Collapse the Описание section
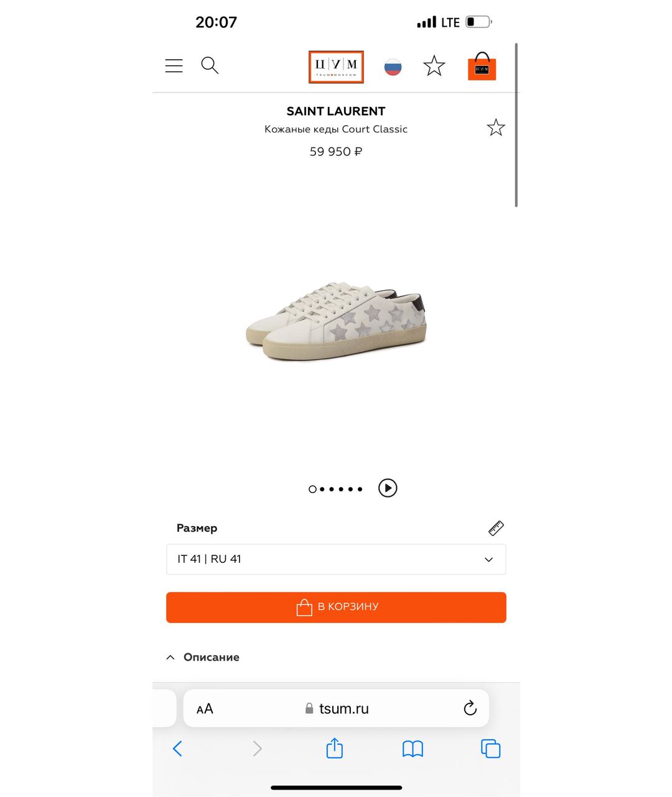This screenshot has width=672, height=797. pos(203,658)
